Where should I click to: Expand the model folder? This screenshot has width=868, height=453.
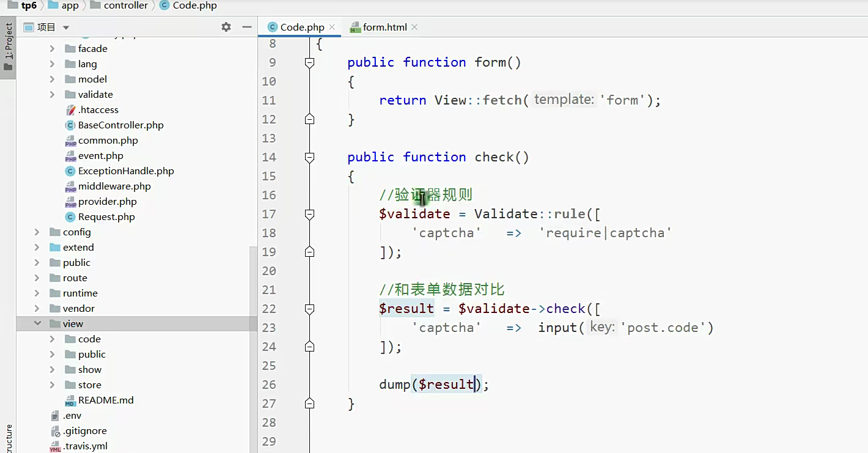[x=53, y=79]
